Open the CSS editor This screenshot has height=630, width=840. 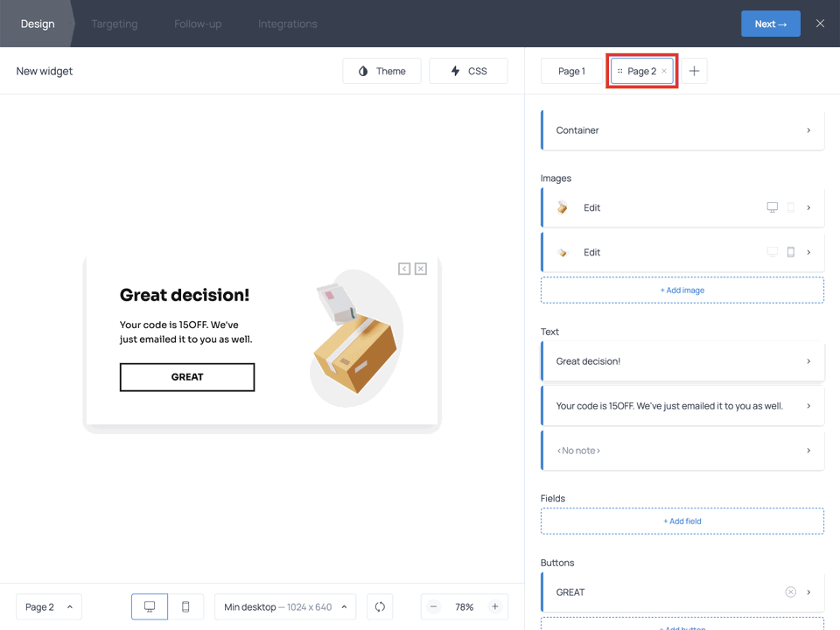pos(468,71)
